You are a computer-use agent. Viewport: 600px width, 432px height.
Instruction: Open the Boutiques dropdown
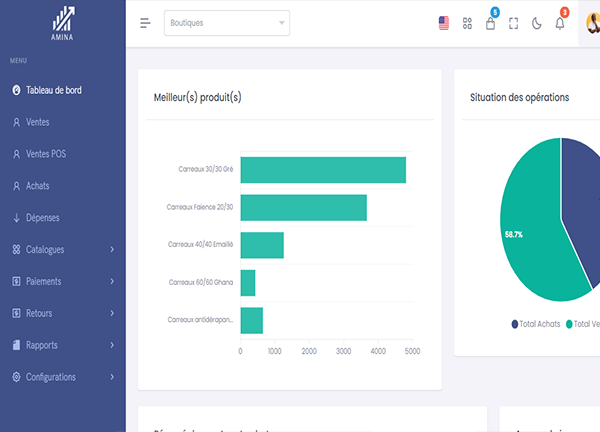[x=226, y=23]
